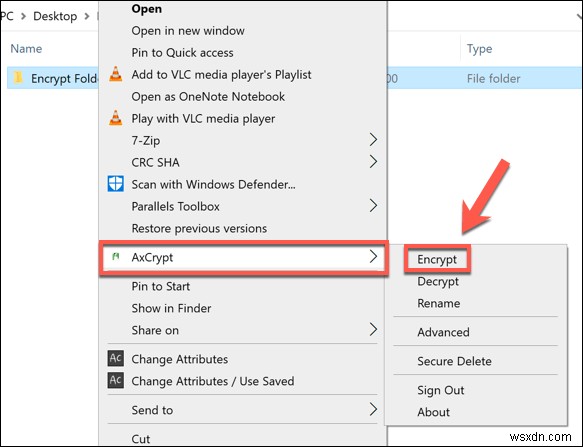Expand the CRC SHA submenu arrow
This screenshot has height=447, width=583.
click(373, 162)
